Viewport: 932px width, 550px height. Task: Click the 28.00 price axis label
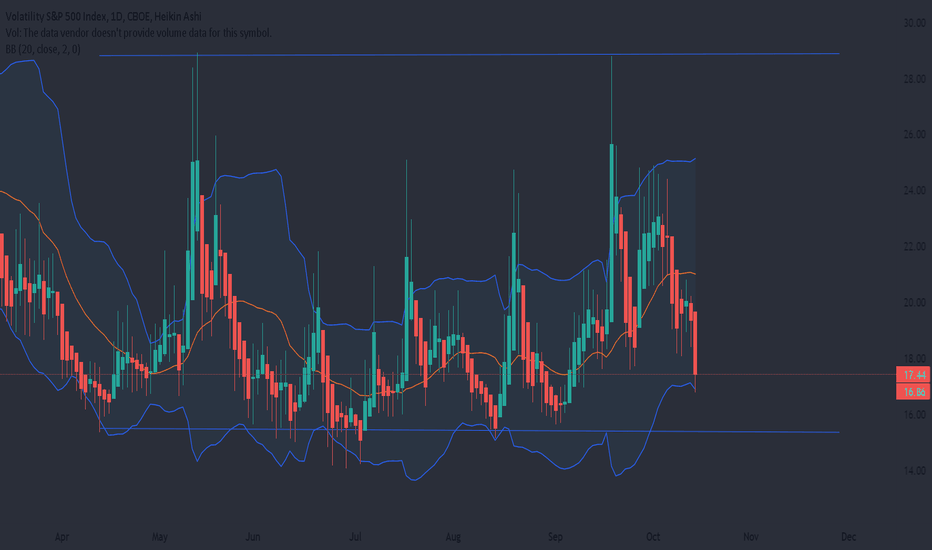coord(914,79)
